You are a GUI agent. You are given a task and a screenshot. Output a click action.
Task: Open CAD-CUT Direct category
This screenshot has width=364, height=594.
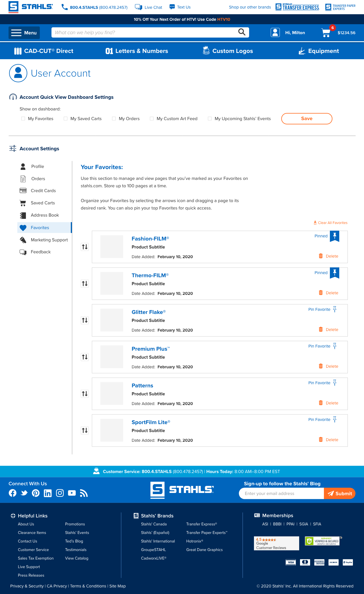(44, 51)
